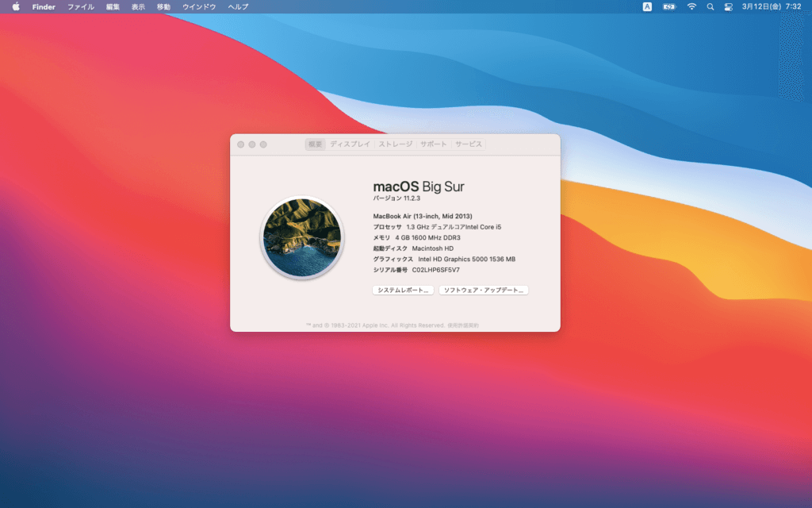Open the 移動 menu

point(163,6)
